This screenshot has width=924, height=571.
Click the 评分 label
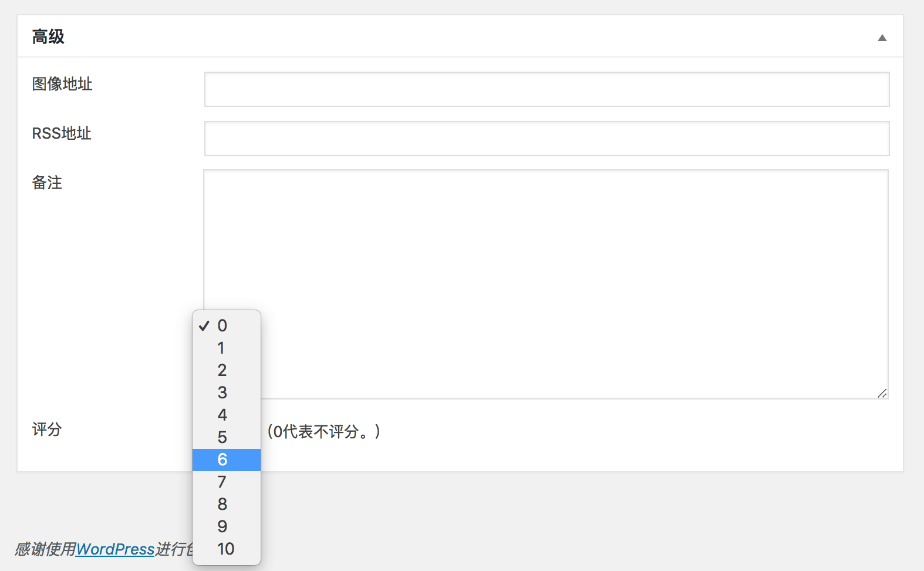[47, 429]
